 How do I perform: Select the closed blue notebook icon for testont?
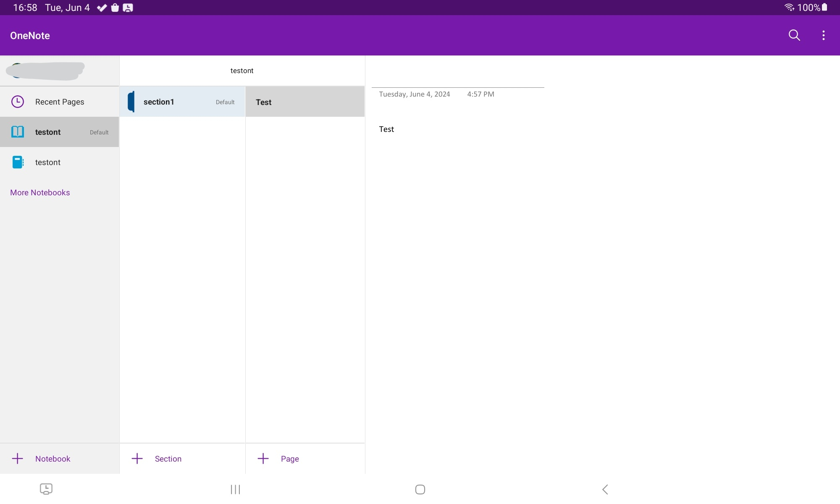click(x=18, y=162)
